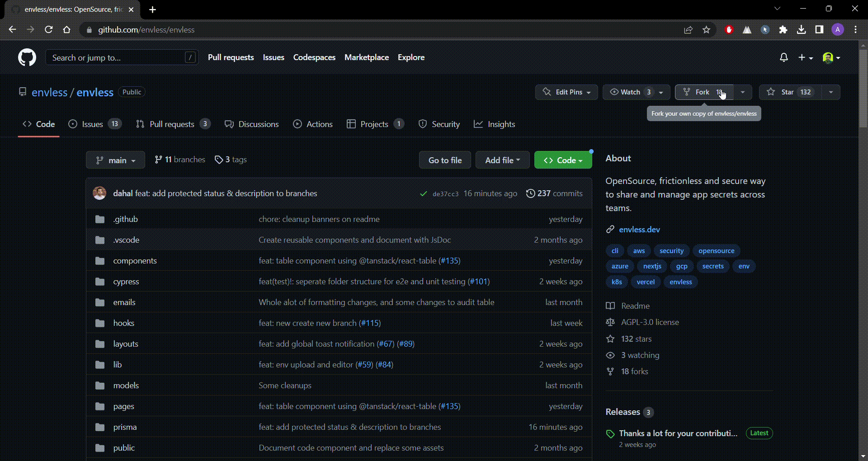Open Codespaces in top navigation
Viewport: 868px width, 461px height.
tap(314, 57)
